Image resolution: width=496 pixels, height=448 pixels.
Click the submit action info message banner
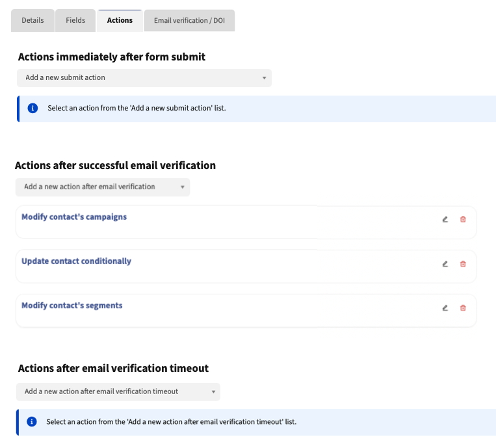point(260,109)
